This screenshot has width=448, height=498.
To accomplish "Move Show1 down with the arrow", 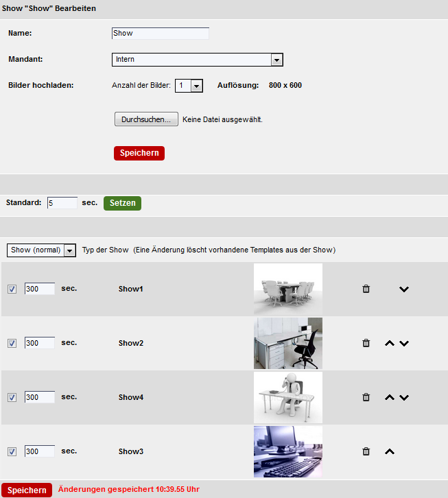I will (404, 289).
